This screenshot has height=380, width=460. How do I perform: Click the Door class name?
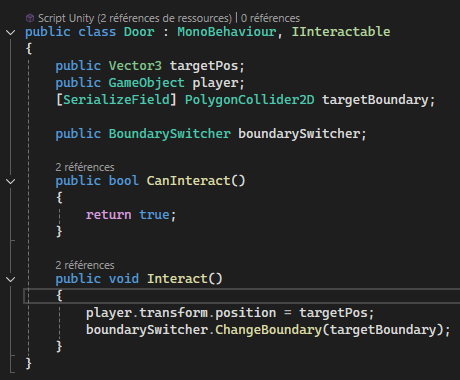coord(139,32)
